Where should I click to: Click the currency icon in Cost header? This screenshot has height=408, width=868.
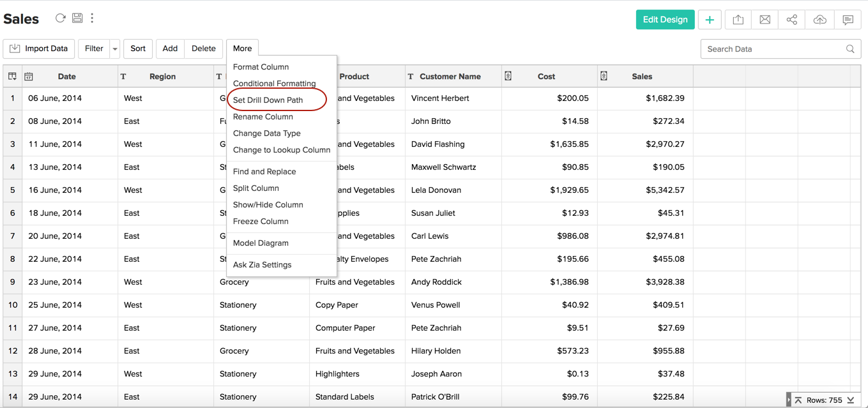click(508, 76)
